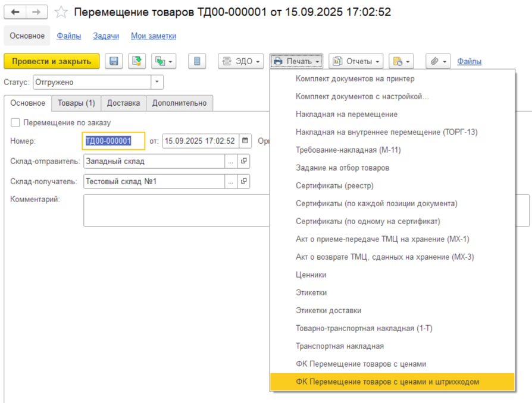Click into the Комментарий text area
532x403 pixels.
point(176,210)
